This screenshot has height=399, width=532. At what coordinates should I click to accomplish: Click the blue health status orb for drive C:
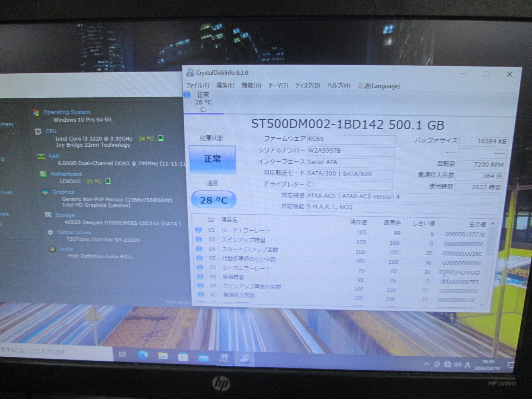(187, 95)
